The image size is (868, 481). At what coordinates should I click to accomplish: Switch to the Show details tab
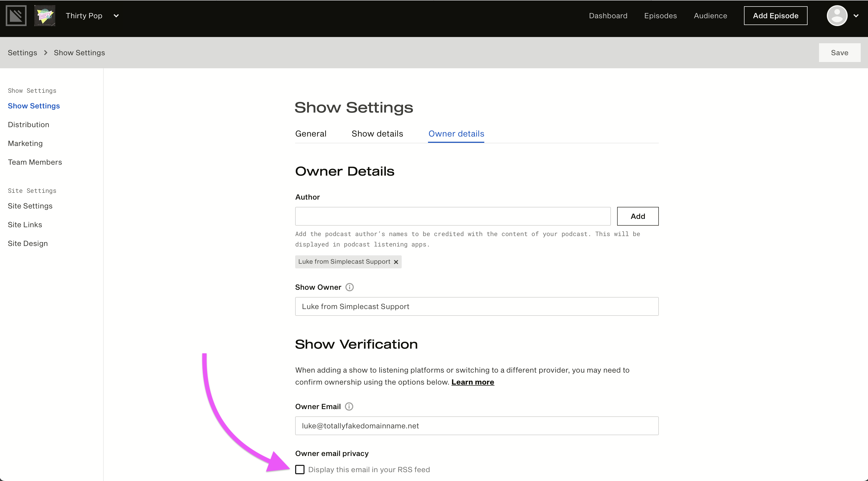[377, 134]
